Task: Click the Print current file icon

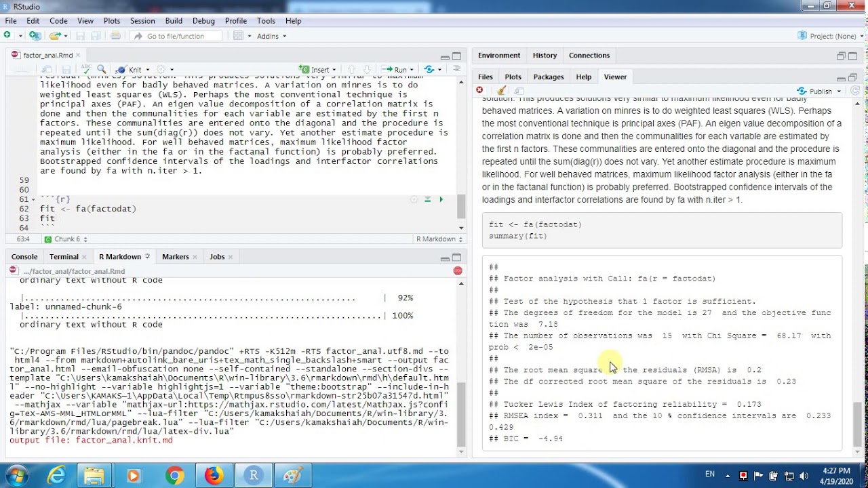Action: 115,36
